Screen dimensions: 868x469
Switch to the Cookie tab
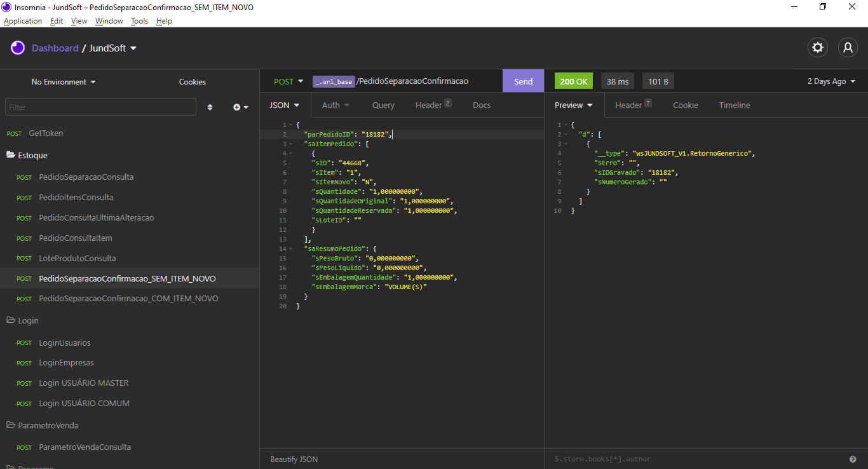pyautogui.click(x=686, y=105)
